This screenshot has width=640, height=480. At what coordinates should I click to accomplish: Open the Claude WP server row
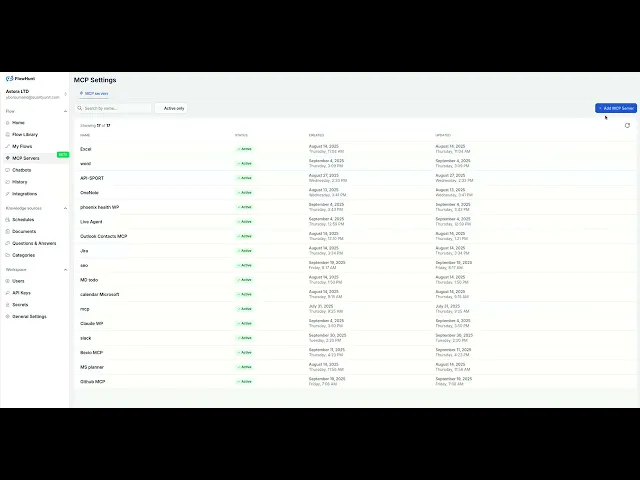pos(355,324)
